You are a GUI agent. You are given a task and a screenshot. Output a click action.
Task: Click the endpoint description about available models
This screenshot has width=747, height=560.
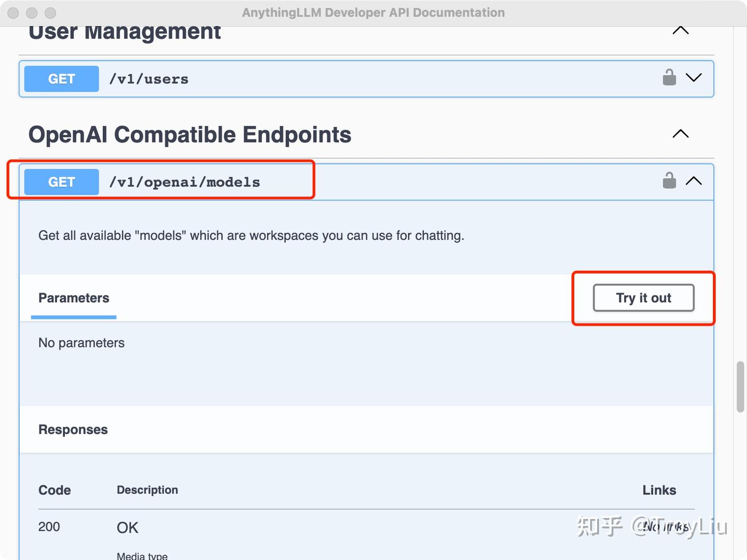(251, 236)
